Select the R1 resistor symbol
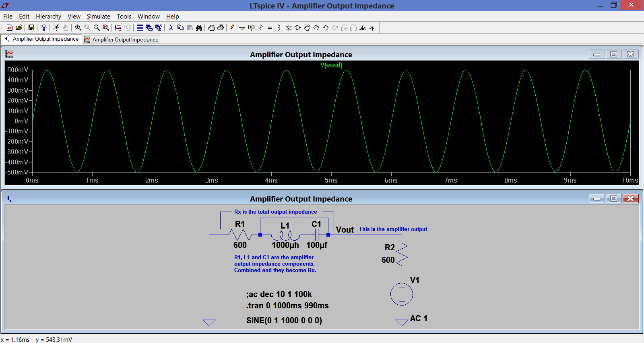This screenshot has width=644, height=343. 240,235
